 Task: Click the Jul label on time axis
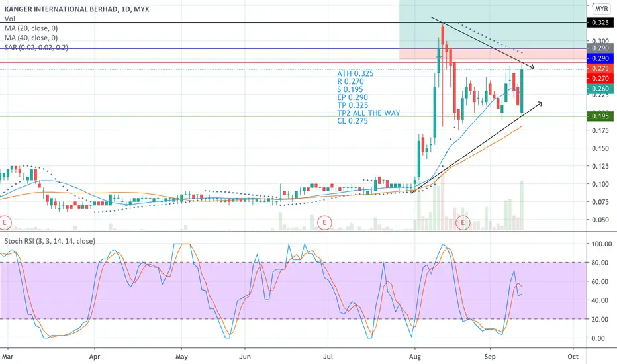(x=328, y=357)
